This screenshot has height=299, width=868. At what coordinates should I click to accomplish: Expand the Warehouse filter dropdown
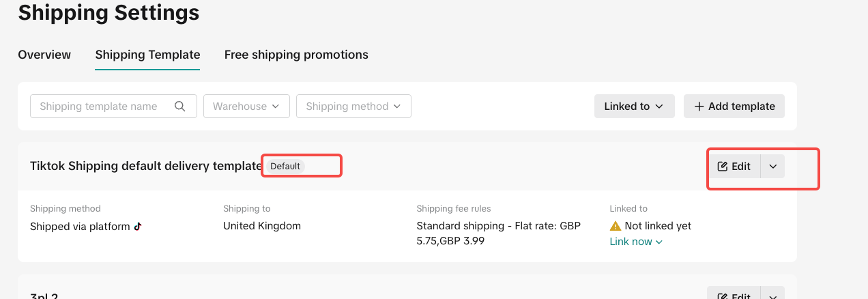[x=246, y=106]
